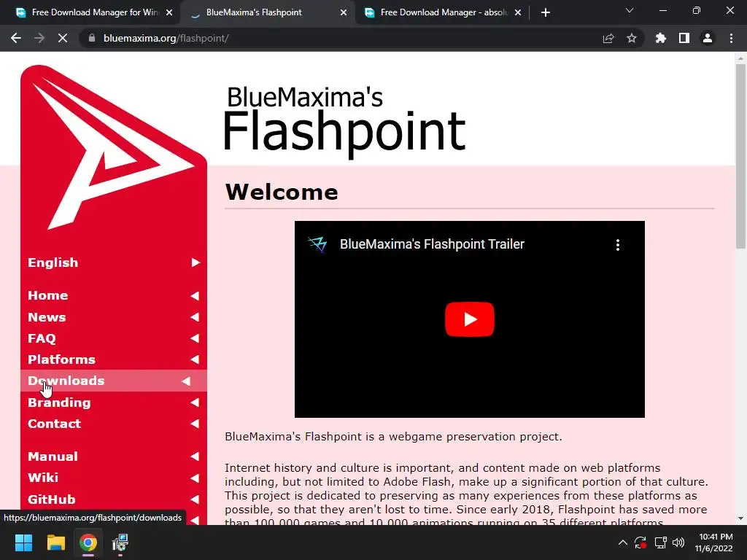Click the scrollbar down arrow
747x560 pixels.
click(x=740, y=518)
